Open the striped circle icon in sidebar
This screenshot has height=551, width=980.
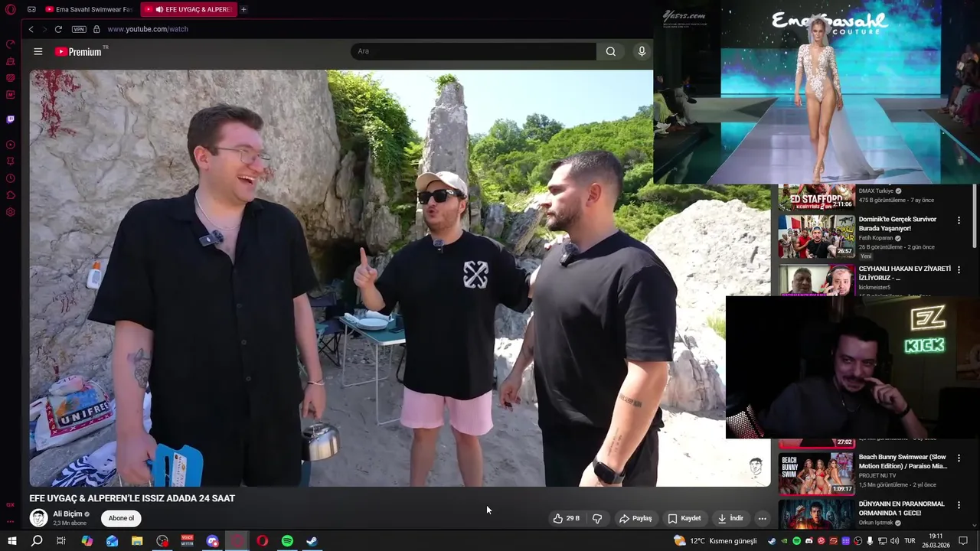click(x=11, y=78)
